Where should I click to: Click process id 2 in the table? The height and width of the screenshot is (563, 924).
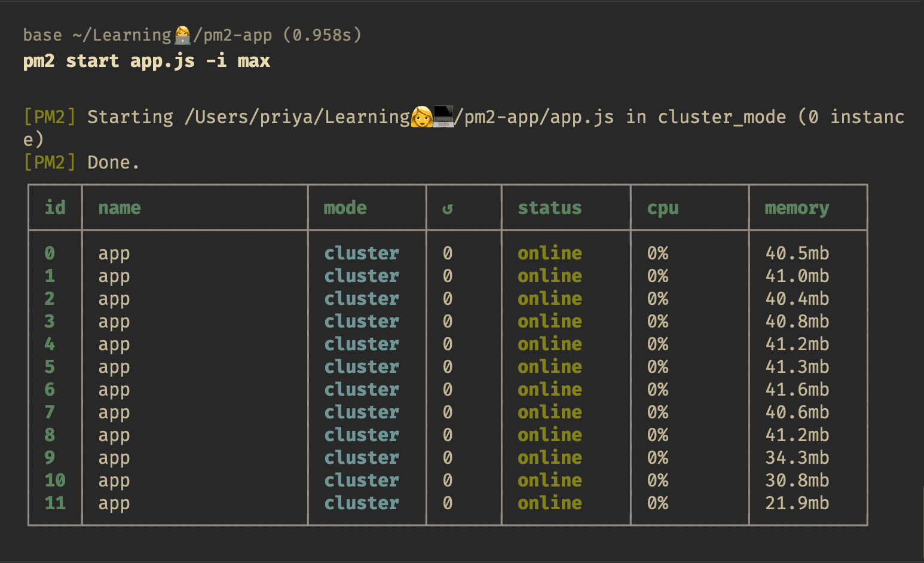50,299
